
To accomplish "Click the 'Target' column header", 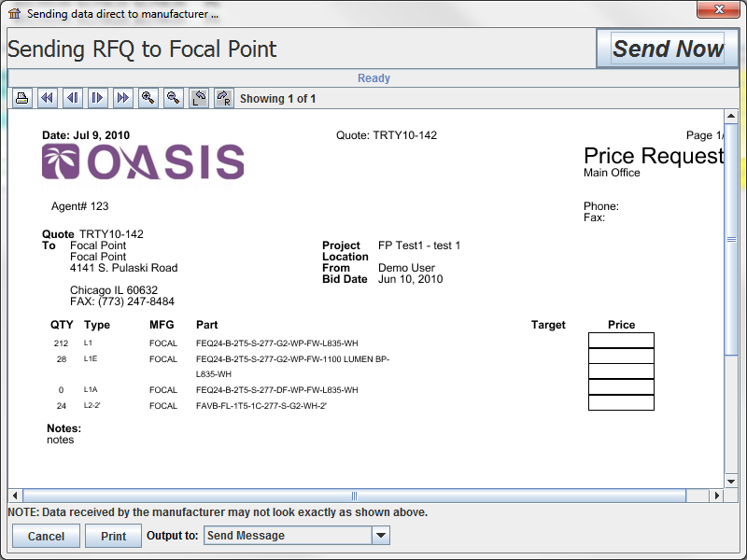I will coord(548,325).
